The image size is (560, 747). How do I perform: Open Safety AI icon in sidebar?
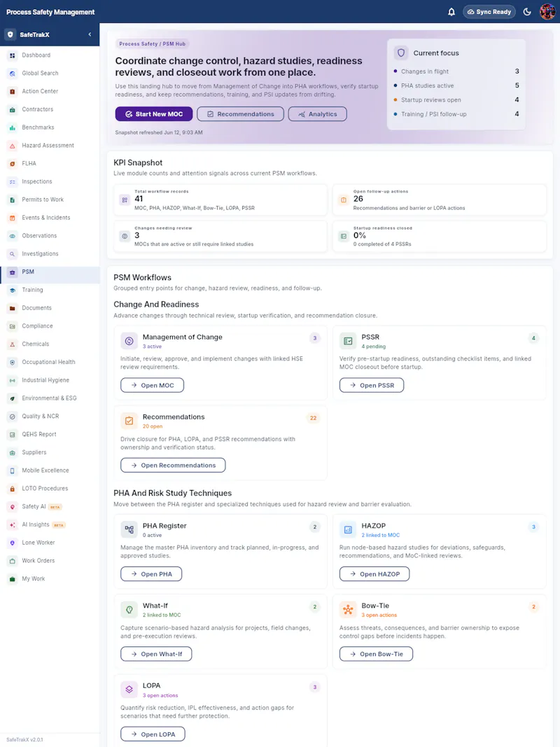13,507
